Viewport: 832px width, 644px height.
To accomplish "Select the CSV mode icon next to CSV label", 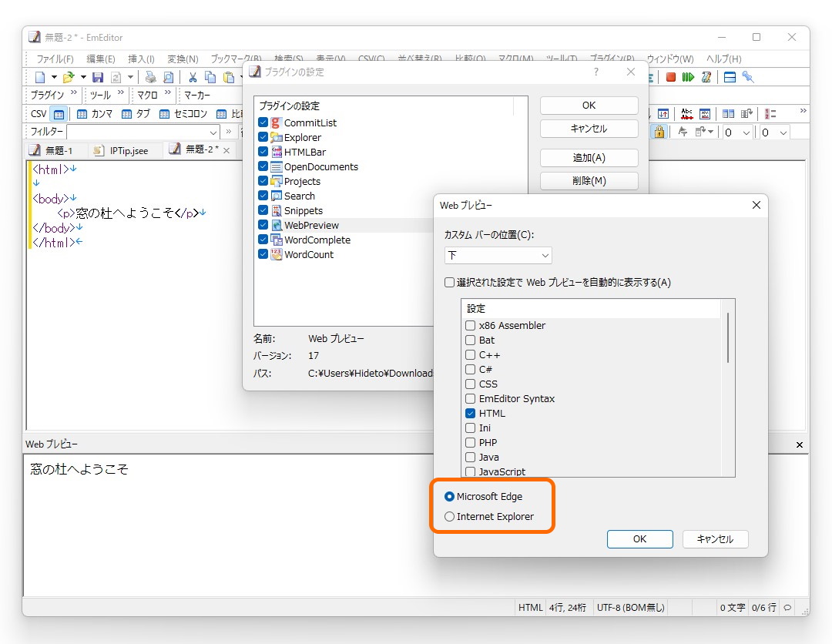I will pos(59,113).
